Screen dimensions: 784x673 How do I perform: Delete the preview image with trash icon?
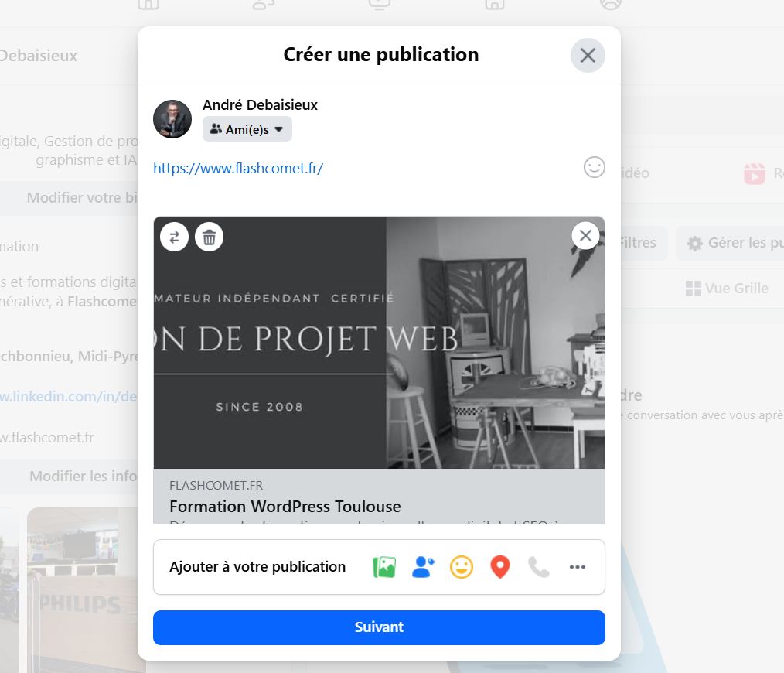(209, 237)
